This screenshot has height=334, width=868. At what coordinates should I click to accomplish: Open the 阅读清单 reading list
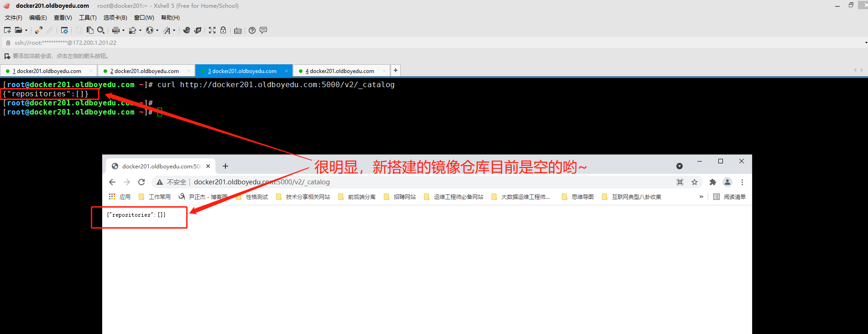(729, 197)
